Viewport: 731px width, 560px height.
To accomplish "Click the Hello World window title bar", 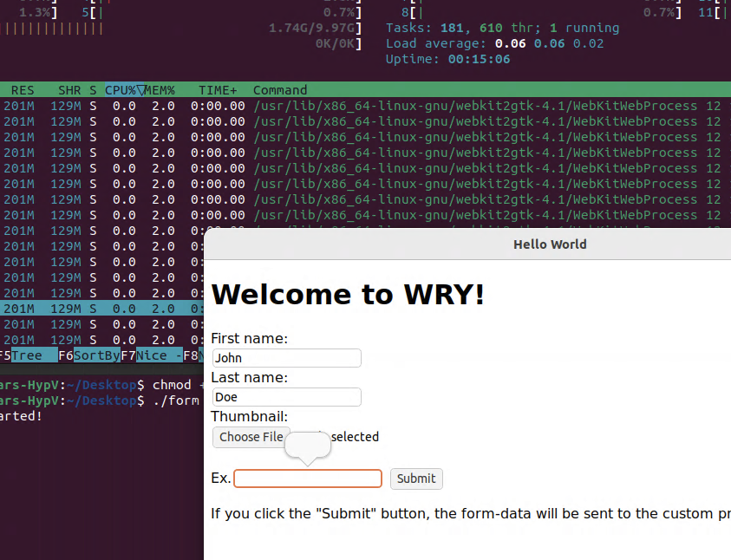I will coord(467,244).
